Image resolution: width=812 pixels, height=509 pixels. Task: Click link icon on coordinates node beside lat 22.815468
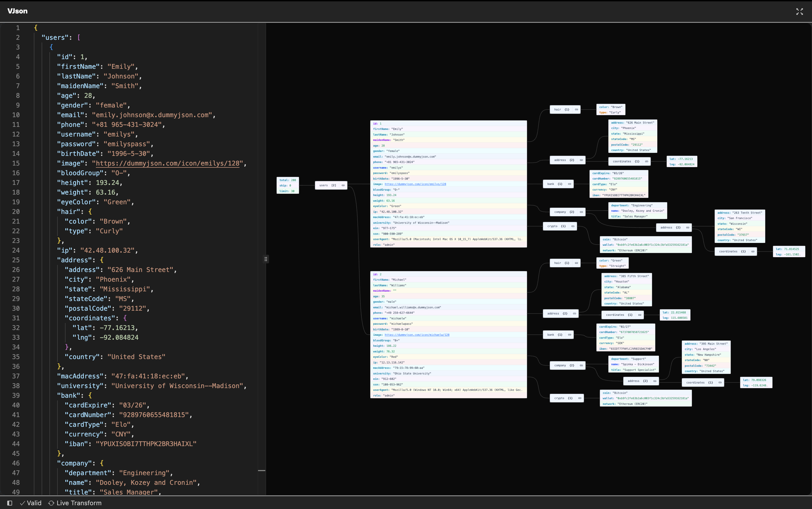(x=640, y=315)
